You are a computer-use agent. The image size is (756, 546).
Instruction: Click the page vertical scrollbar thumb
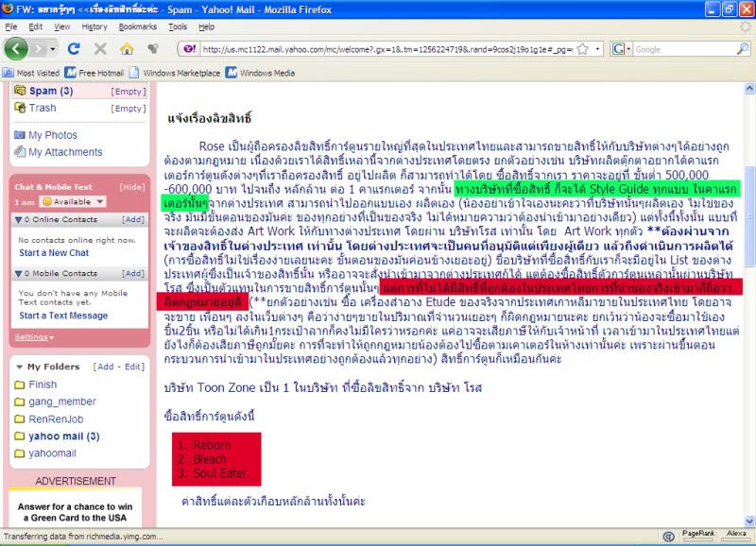tap(749, 215)
